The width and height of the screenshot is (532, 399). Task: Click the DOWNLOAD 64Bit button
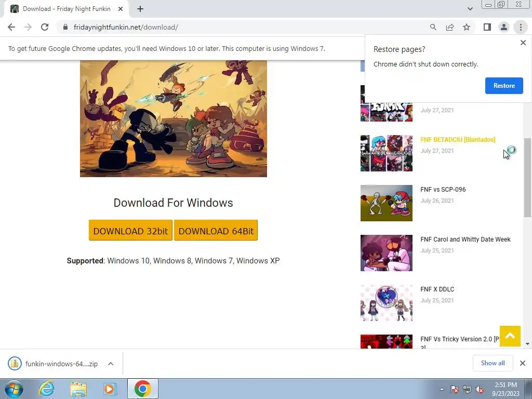tap(216, 230)
